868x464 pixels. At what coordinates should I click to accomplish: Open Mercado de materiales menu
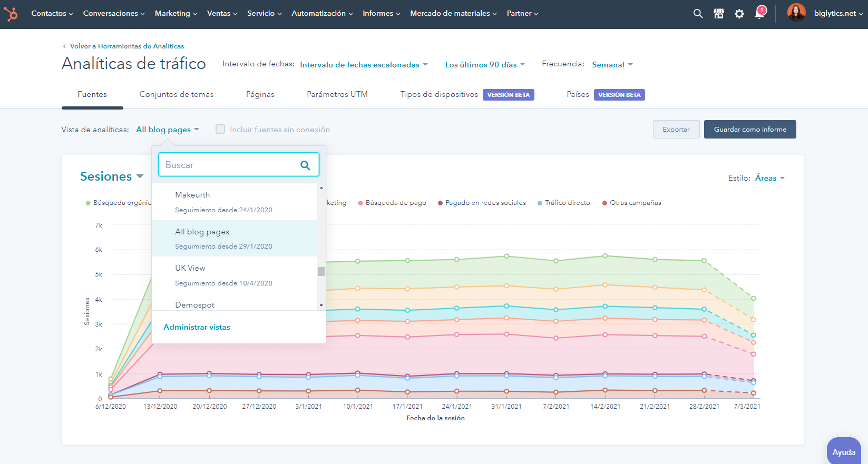[453, 14]
